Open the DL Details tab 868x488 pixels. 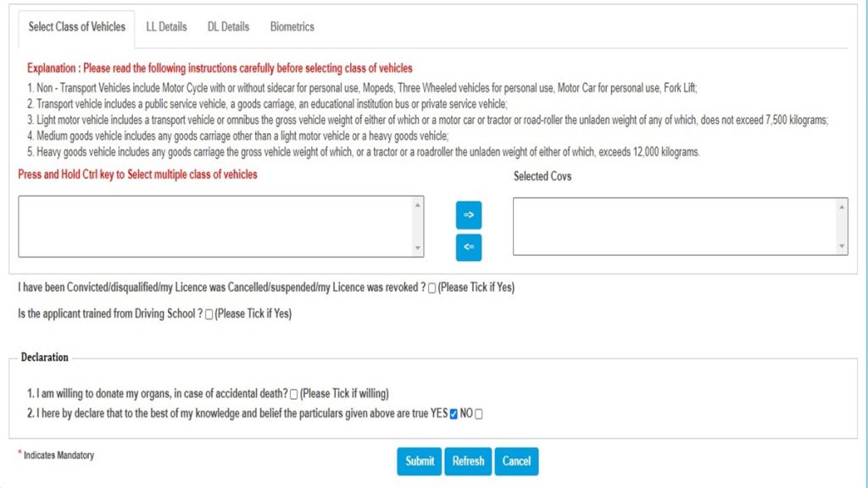tap(227, 26)
